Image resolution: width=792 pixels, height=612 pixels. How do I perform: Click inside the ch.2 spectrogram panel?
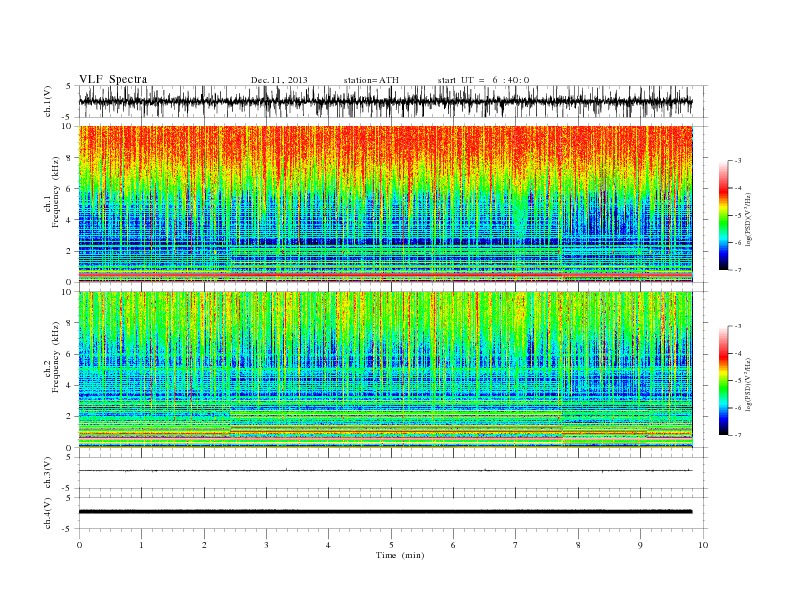tap(385, 370)
